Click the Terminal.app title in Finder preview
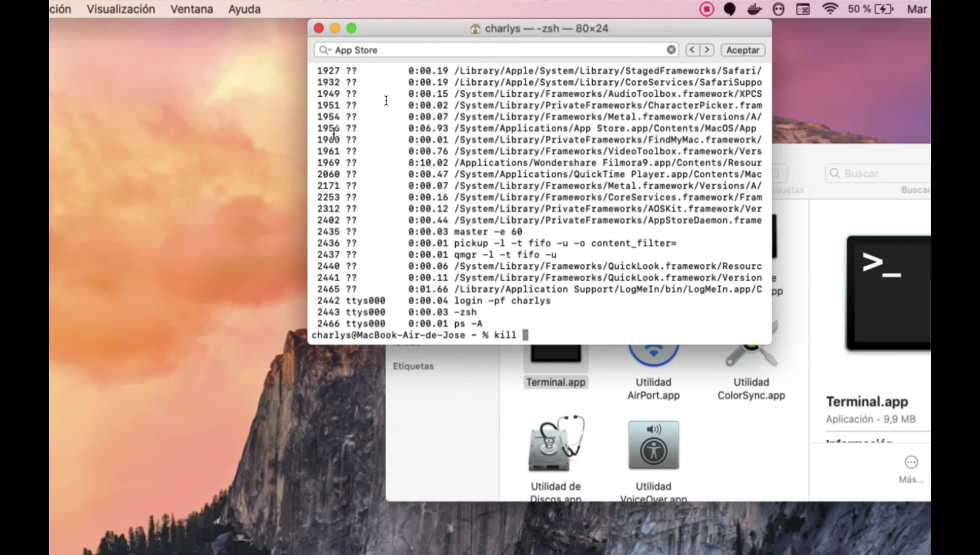This screenshot has height=555, width=980. click(867, 402)
